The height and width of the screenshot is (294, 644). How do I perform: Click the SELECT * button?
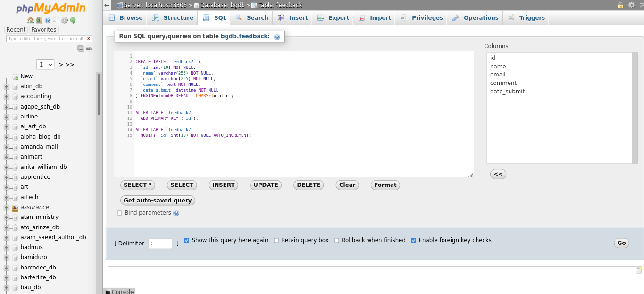coord(138,185)
